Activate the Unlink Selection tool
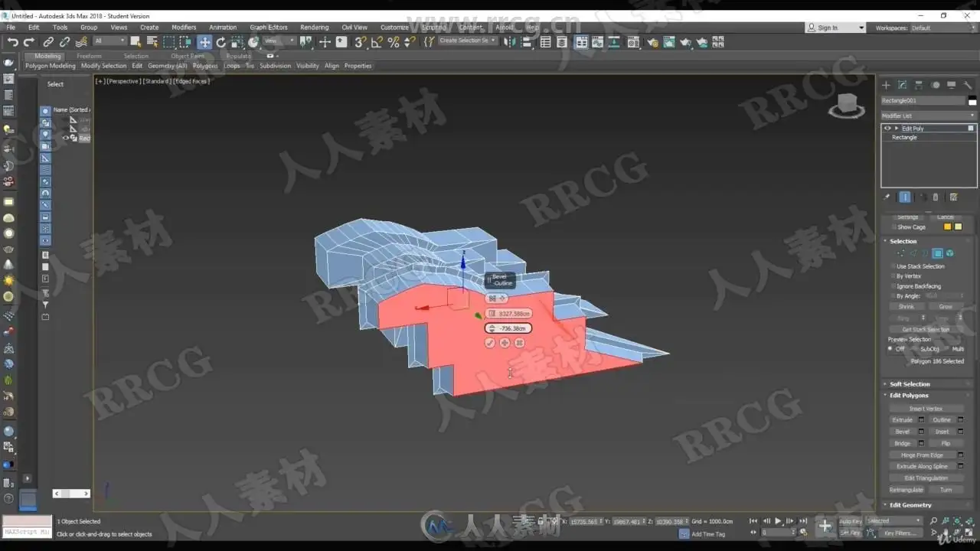The width and height of the screenshot is (980, 551). coord(64,42)
